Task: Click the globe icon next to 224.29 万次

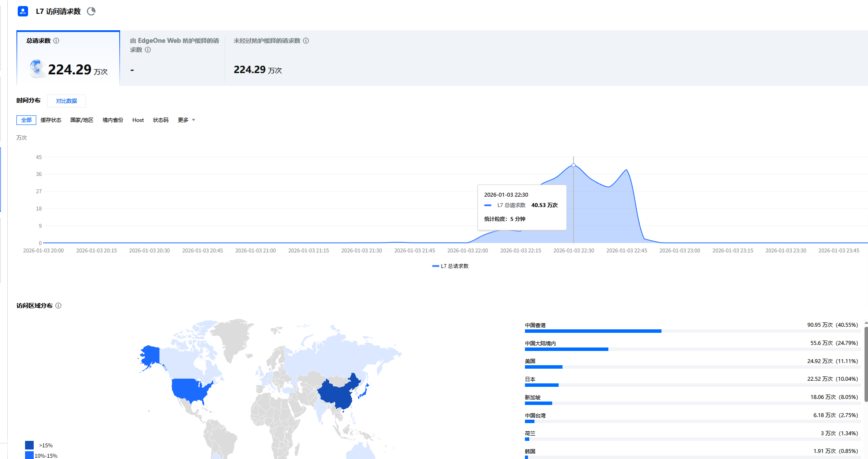Action: [37, 67]
